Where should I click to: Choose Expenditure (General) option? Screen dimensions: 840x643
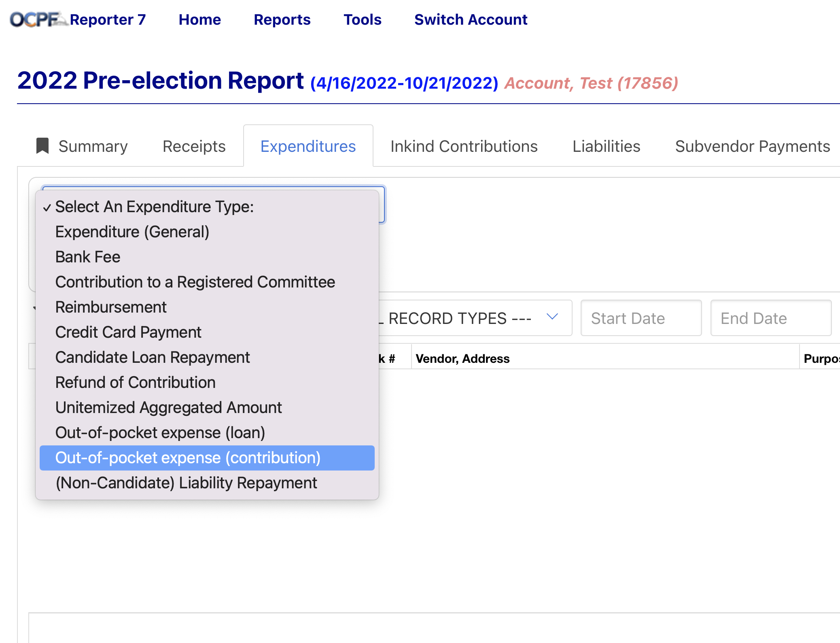[132, 232]
